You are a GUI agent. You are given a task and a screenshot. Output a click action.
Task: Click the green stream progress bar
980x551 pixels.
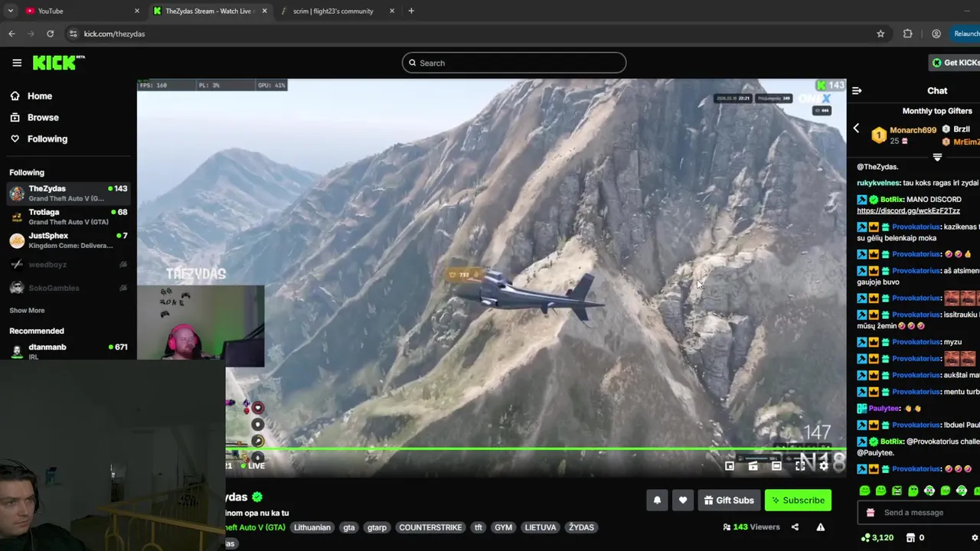(x=536, y=449)
